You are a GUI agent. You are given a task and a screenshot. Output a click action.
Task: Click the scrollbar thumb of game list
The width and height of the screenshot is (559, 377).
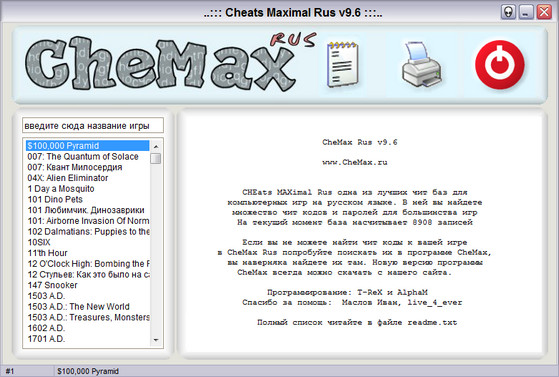156,158
